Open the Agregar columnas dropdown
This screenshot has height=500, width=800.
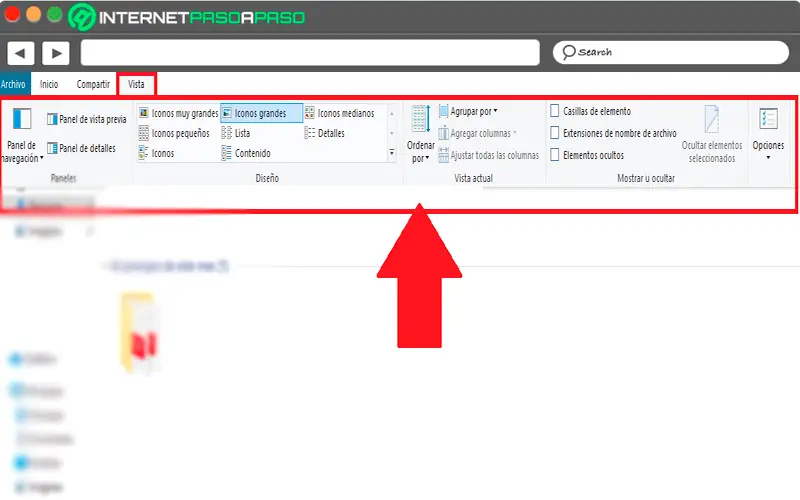click(x=478, y=133)
